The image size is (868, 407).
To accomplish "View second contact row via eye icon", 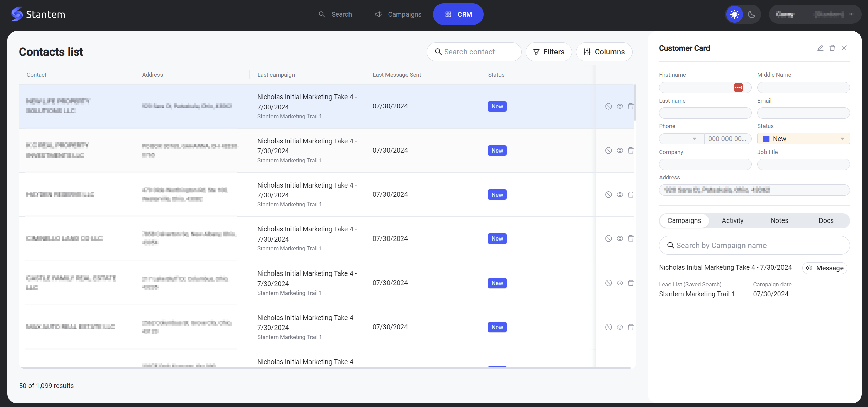I will (x=620, y=151).
